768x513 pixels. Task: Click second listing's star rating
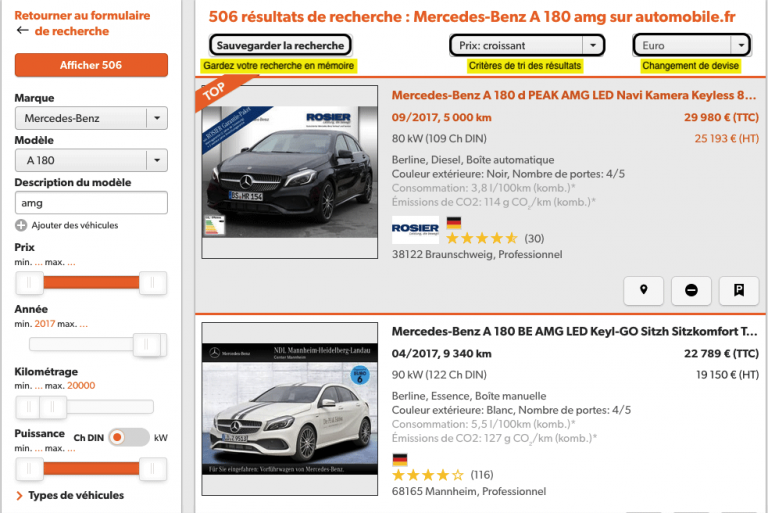(x=428, y=474)
